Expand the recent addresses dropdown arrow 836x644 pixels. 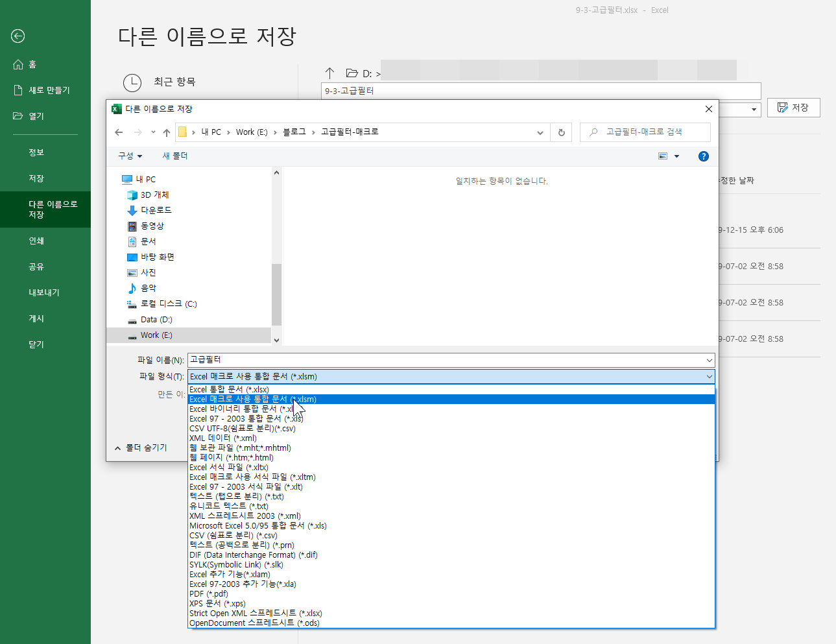click(540, 132)
